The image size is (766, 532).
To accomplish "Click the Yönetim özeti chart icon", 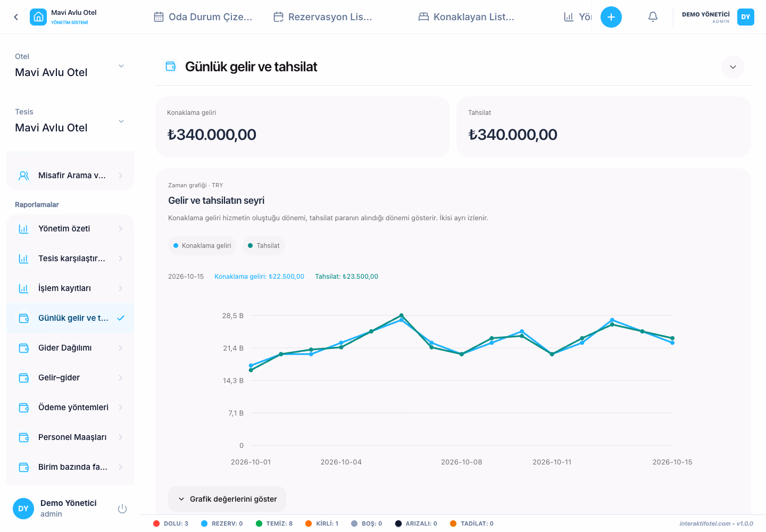I will coord(23,229).
